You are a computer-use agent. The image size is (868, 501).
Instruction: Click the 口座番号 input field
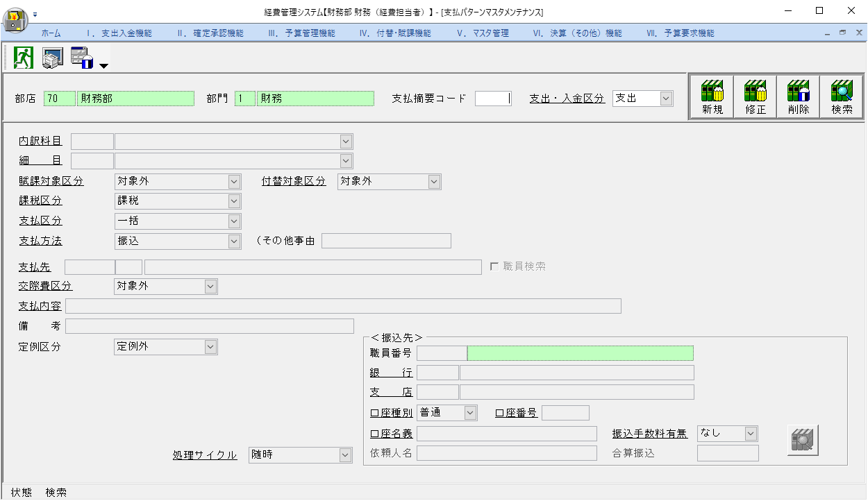pyautogui.click(x=565, y=413)
